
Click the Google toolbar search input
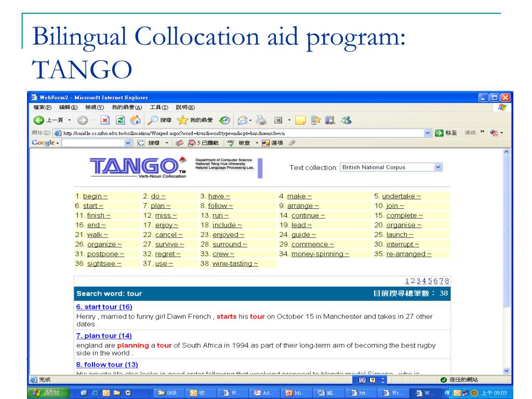click(x=94, y=143)
